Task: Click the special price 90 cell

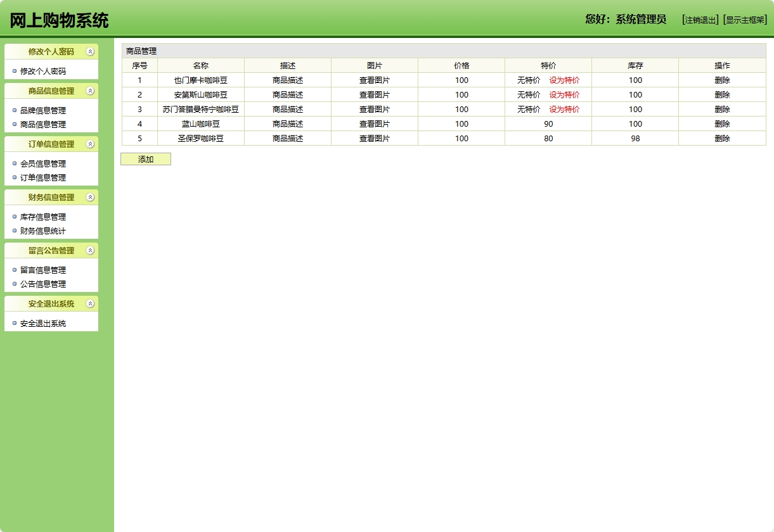Action: [x=548, y=123]
